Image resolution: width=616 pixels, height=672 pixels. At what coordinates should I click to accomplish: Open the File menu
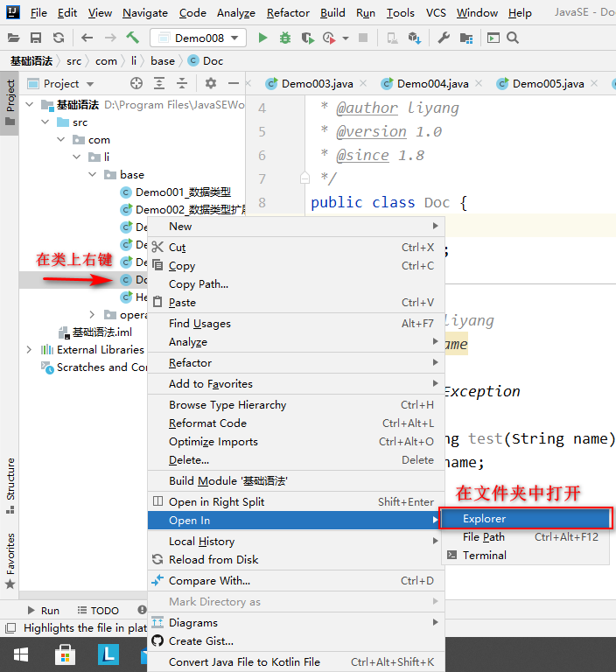[38, 13]
